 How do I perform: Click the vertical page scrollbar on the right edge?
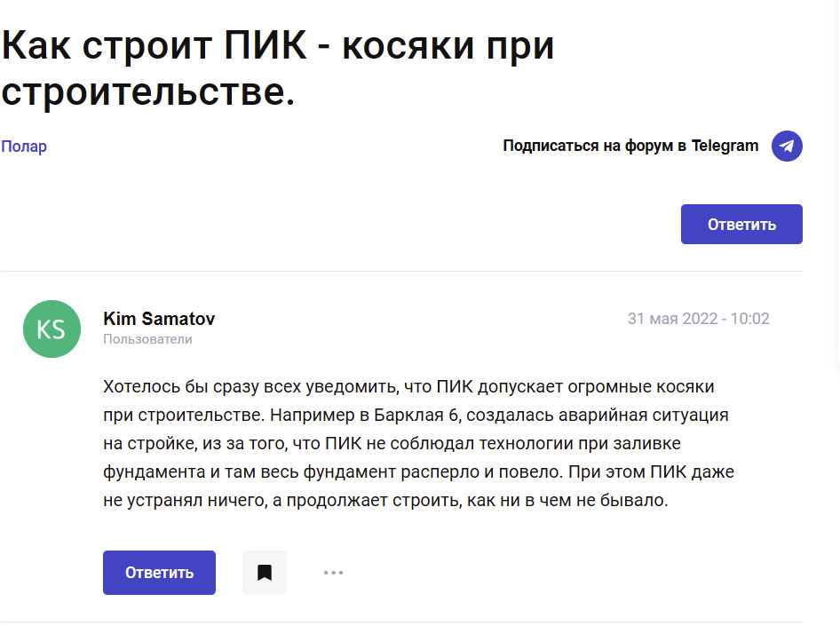pos(838,313)
